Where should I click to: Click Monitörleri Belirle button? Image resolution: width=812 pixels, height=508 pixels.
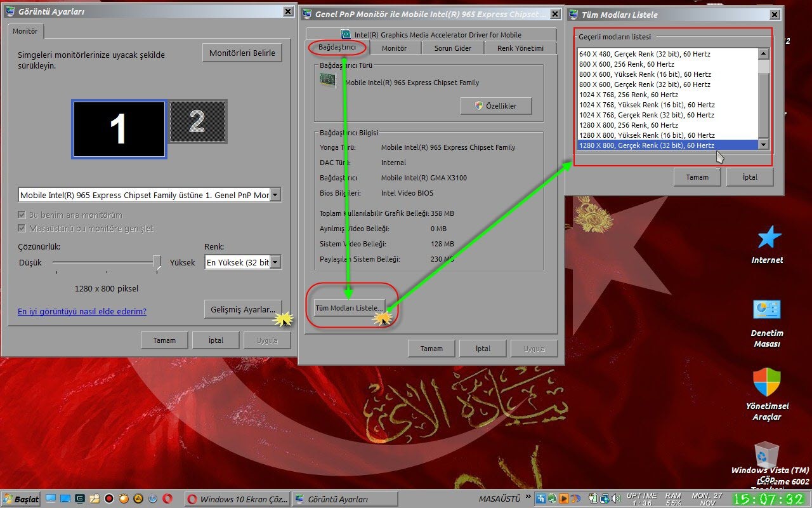[242, 53]
